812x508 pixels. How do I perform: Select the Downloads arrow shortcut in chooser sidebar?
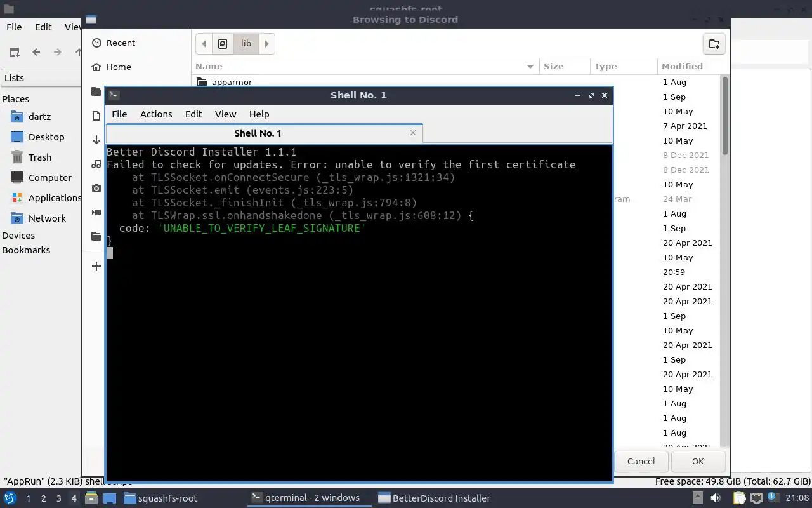pos(96,140)
